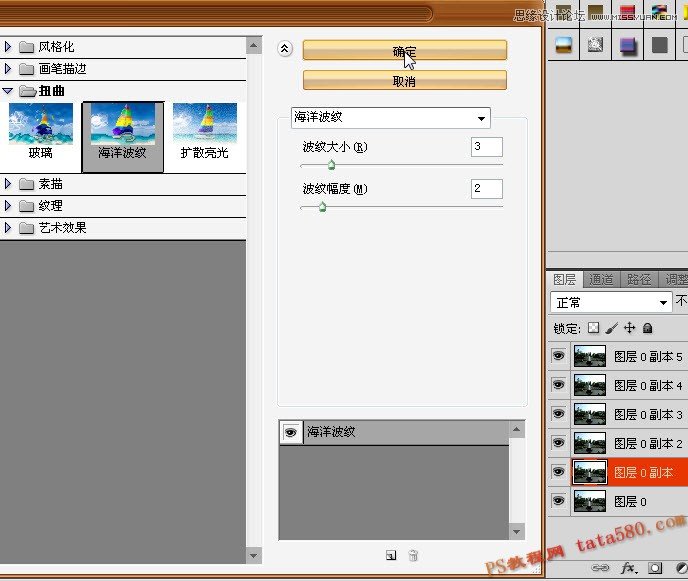
Task: Select layer named 图层 0 副本 2
Action: click(648, 443)
